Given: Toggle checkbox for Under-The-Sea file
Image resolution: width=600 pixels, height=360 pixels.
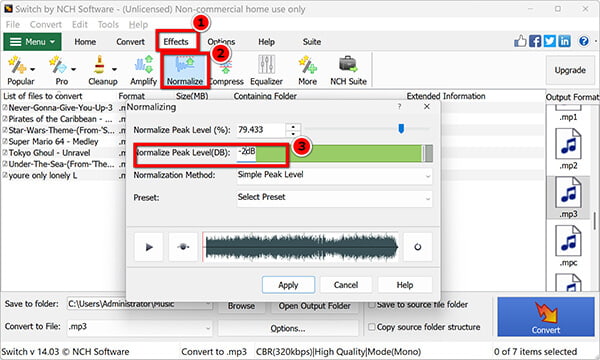Looking at the screenshot, I should (x=5, y=164).
